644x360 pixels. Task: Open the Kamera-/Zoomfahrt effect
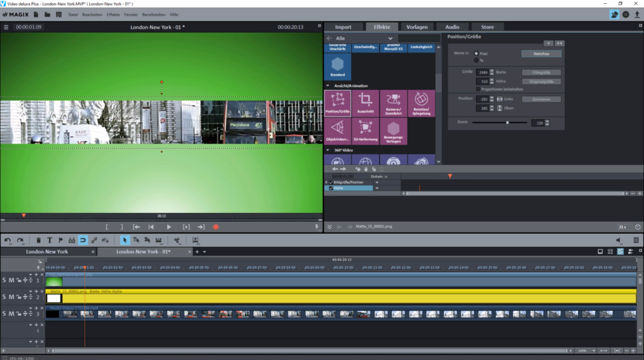coord(393,103)
